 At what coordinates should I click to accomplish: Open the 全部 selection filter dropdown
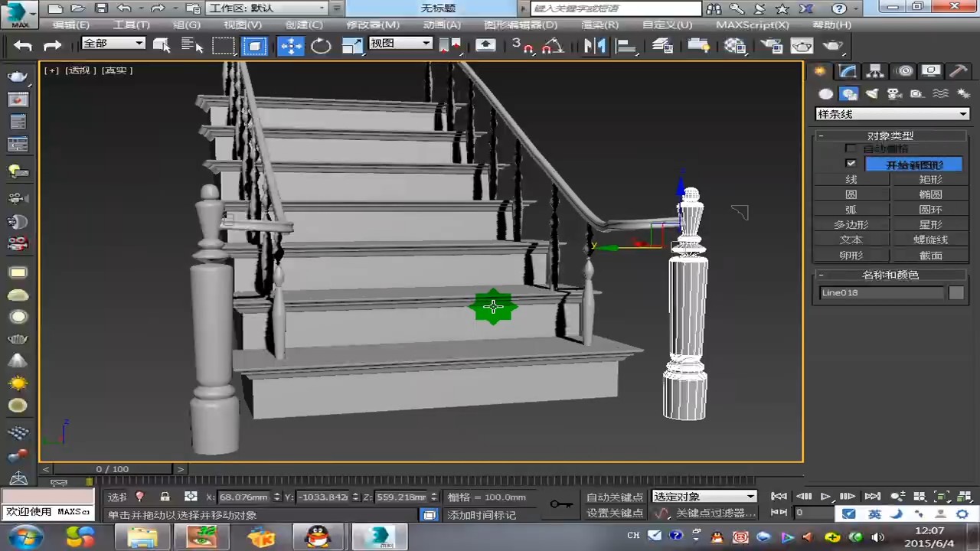tap(113, 44)
